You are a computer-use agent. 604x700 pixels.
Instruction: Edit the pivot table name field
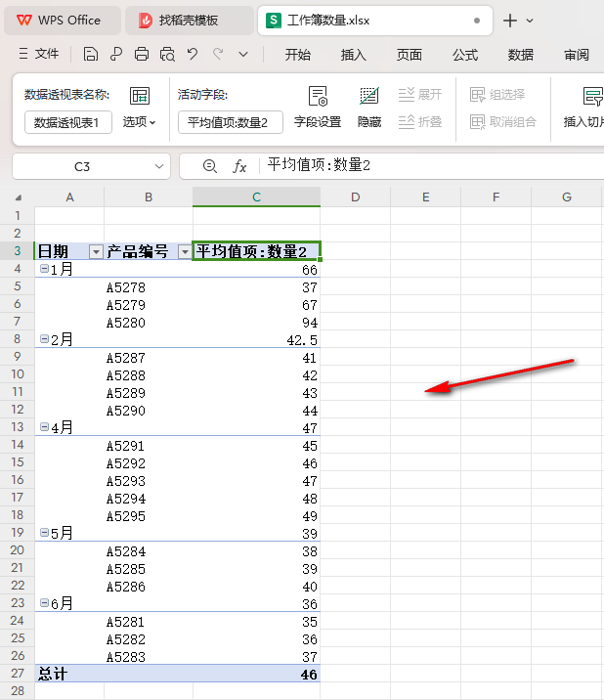(x=67, y=122)
